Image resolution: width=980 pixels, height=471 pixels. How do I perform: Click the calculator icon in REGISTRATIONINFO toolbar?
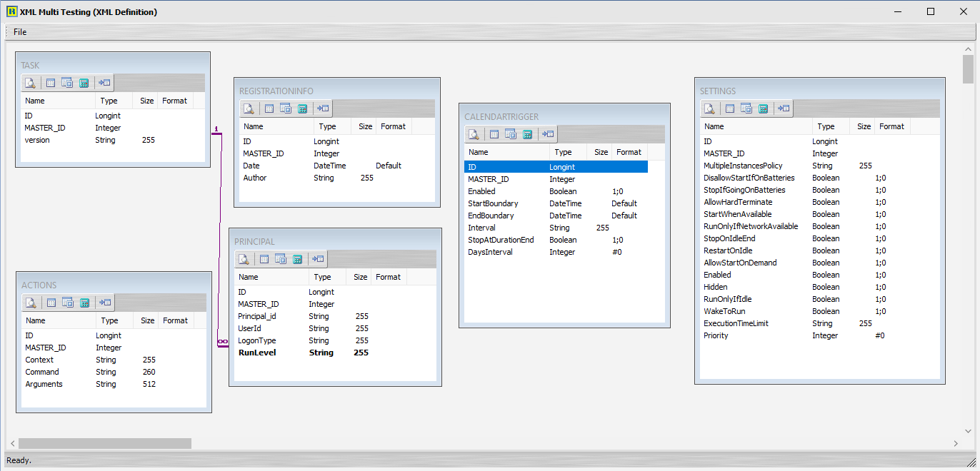(x=302, y=108)
